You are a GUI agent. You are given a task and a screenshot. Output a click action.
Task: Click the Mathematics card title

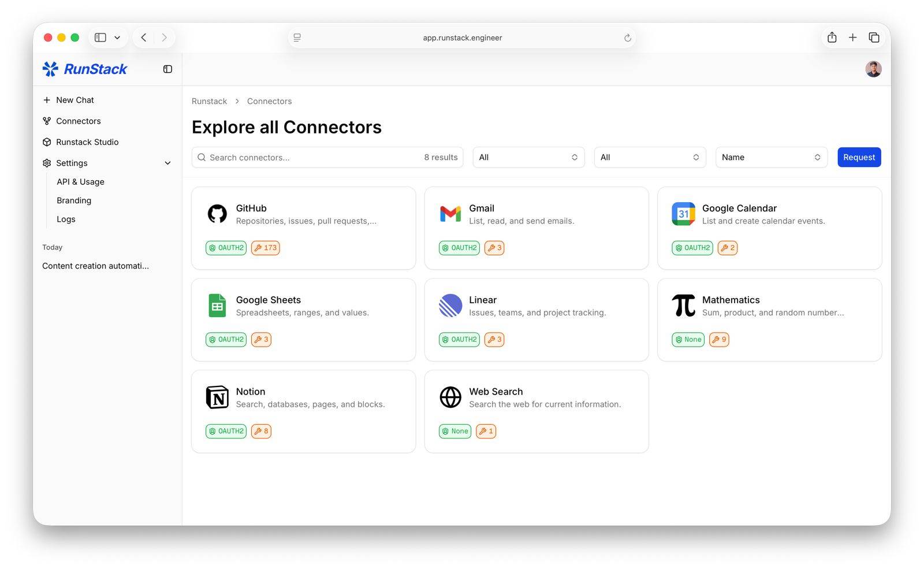pyautogui.click(x=731, y=300)
